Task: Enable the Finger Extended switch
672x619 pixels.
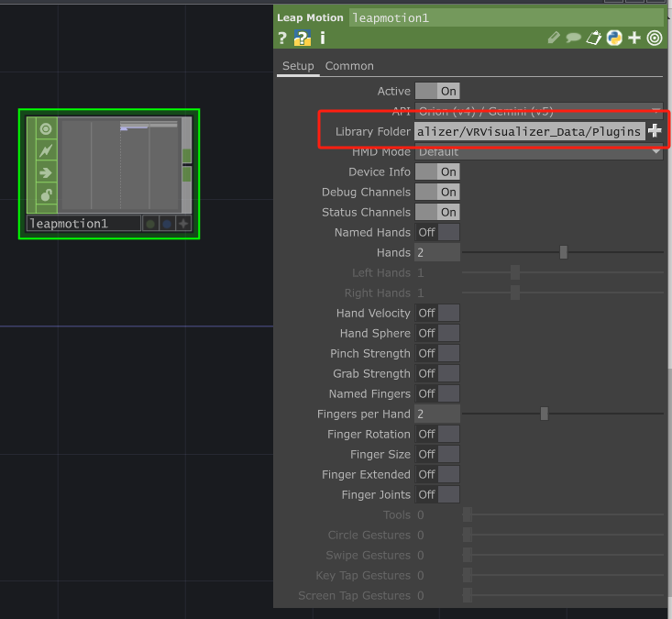Action: [437, 474]
